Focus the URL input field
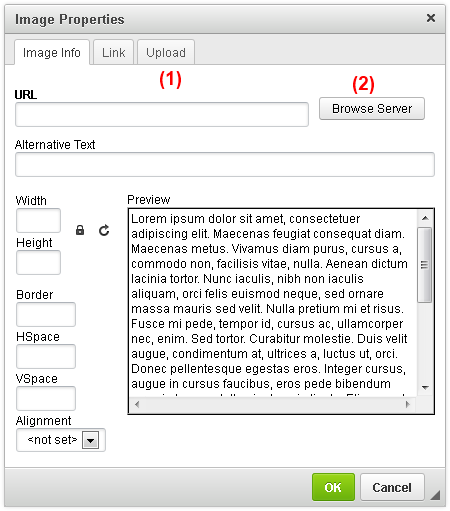 coord(162,115)
